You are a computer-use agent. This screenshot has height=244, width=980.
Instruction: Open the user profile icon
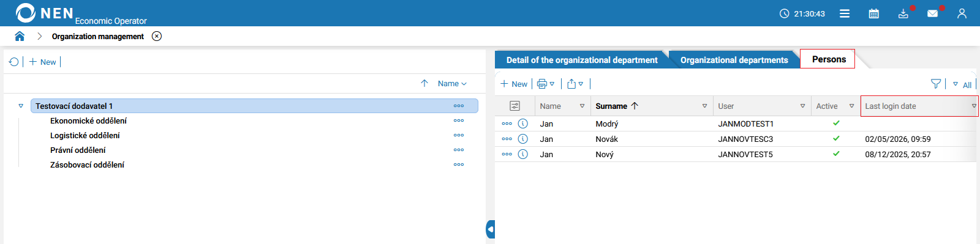coord(962,13)
